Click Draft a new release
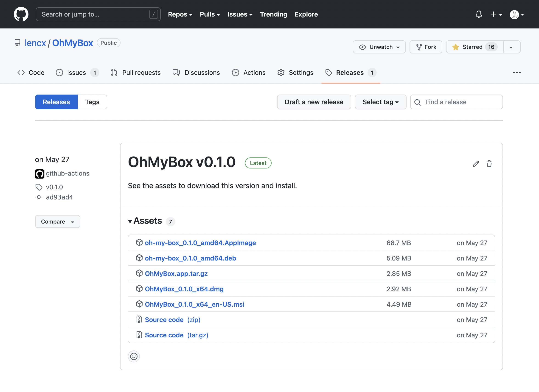 click(x=314, y=102)
